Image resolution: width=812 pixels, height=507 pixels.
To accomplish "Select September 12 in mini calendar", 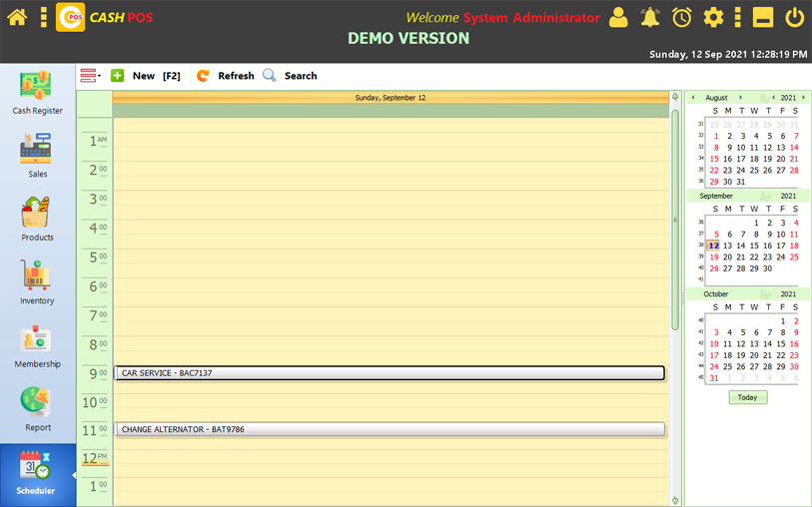I will point(713,246).
